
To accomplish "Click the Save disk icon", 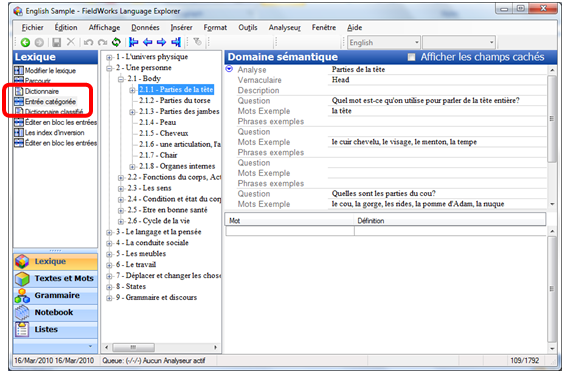I will click(56, 43).
